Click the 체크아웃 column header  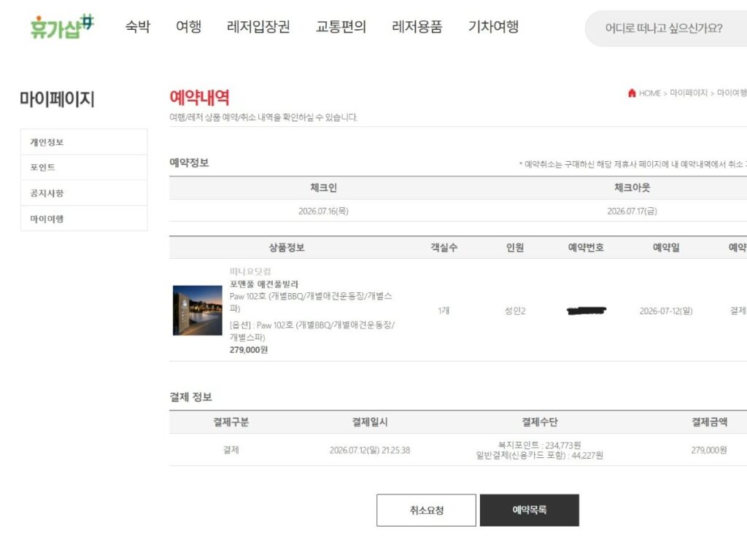[632, 187]
